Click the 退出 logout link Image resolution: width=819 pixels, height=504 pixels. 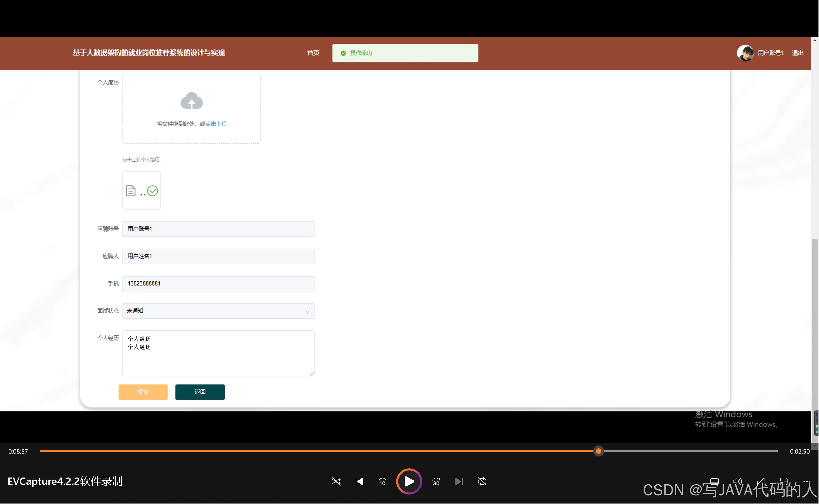click(798, 53)
